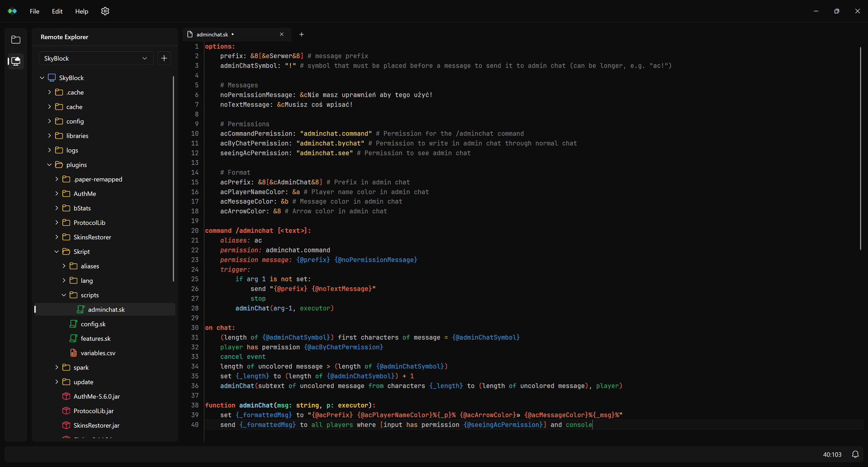The height and width of the screenshot is (467, 868).
Task: Click the SkyBlock server monitor icon
Action: 52,78
